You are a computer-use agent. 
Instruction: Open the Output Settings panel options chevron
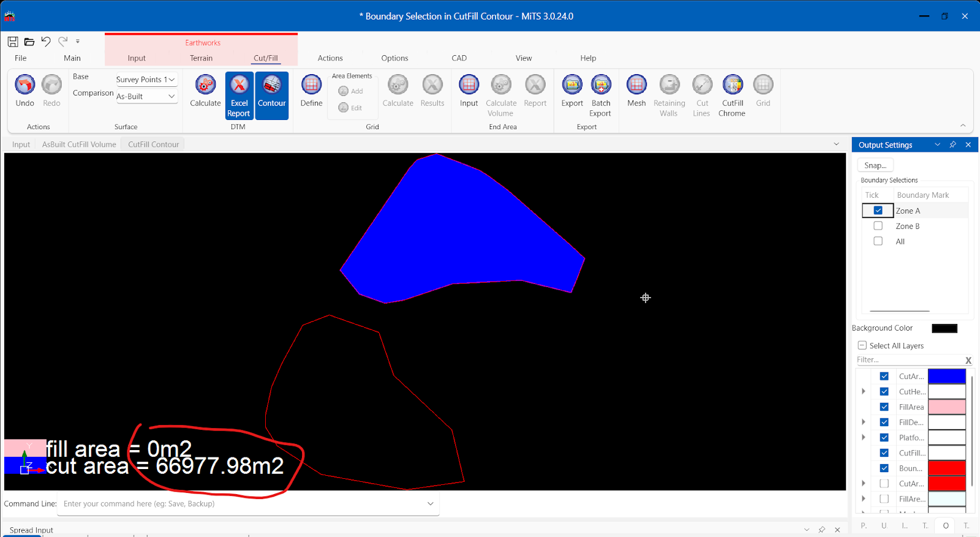pyautogui.click(x=937, y=145)
